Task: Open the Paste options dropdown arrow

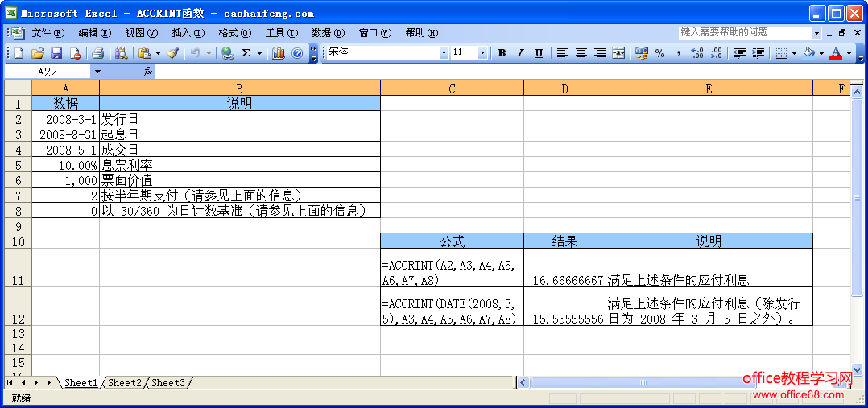Action: [158, 53]
